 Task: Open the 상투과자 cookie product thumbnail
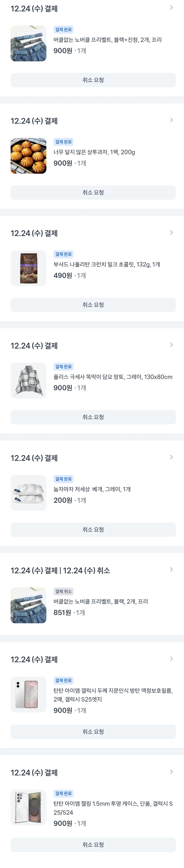[28, 156]
